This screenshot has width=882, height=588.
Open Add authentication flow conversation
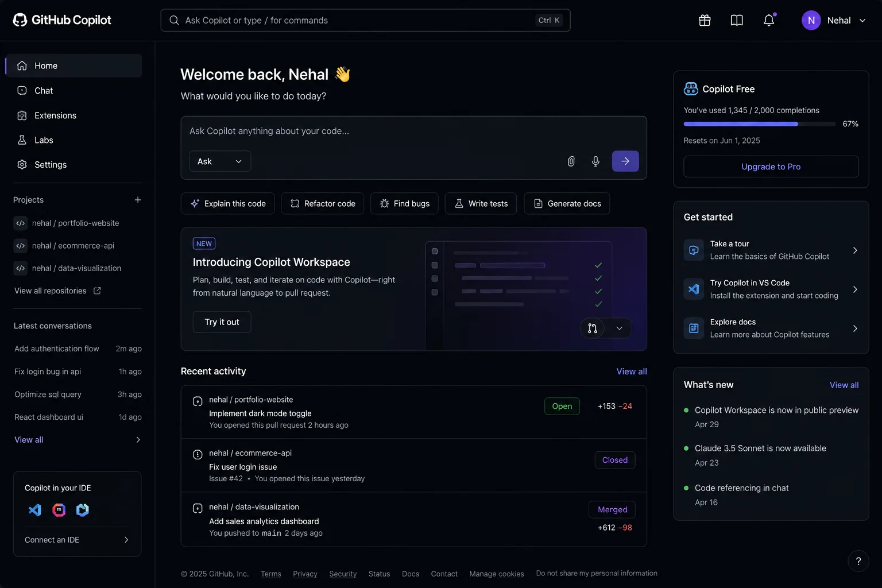pos(78,349)
